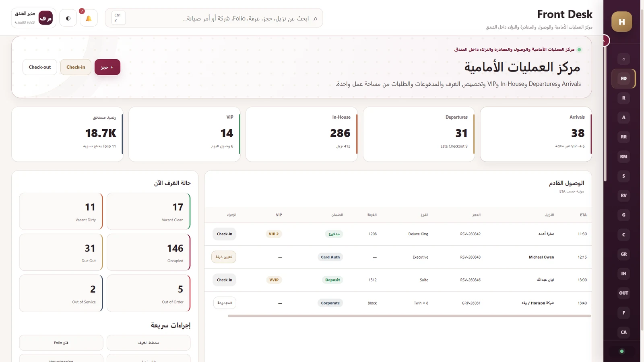Open notifications bell with badge 7

coord(89,18)
